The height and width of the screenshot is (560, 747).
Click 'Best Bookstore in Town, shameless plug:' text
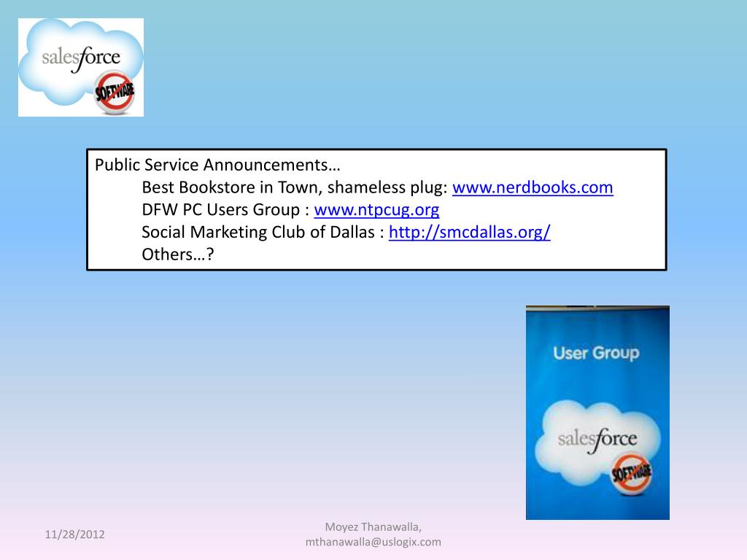pos(295,187)
